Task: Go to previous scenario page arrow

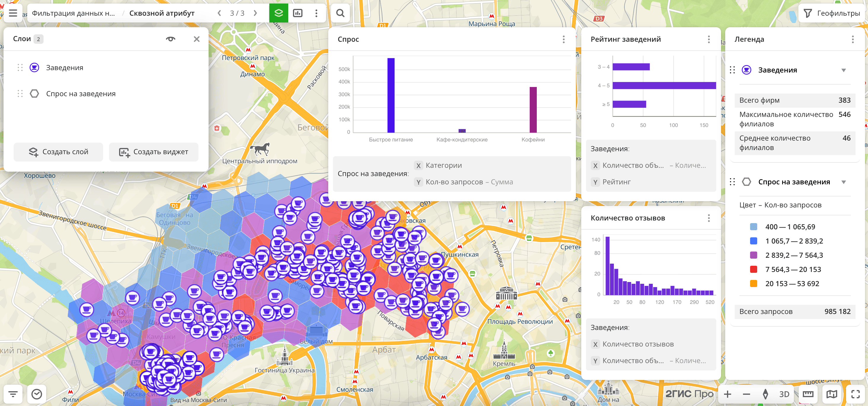Action: click(219, 13)
